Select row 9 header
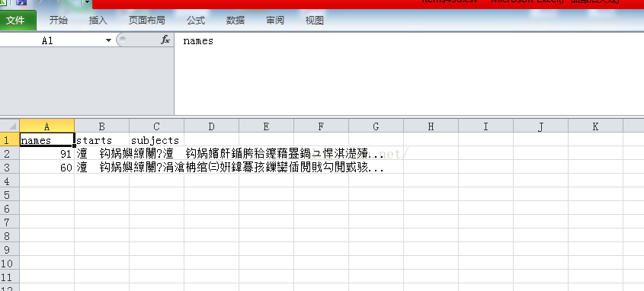This screenshot has width=644, height=291. (9, 249)
